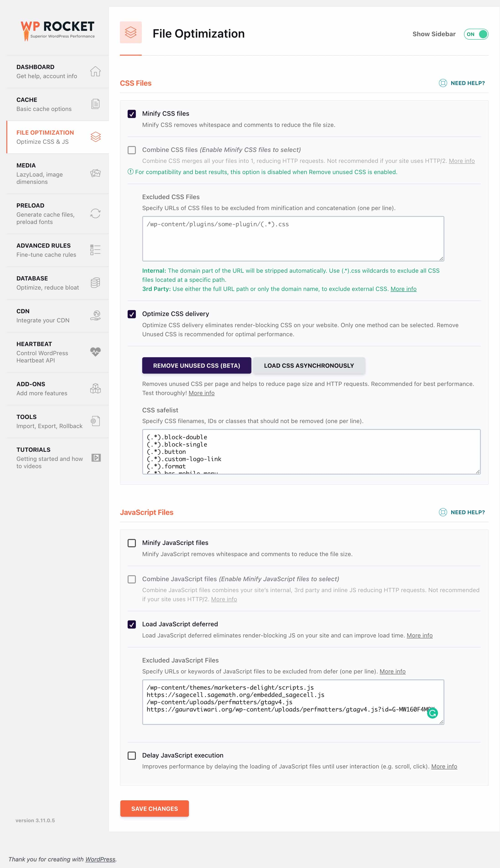Click the Preload refresh icon
The height and width of the screenshot is (868, 500).
(x=95, y=213)
